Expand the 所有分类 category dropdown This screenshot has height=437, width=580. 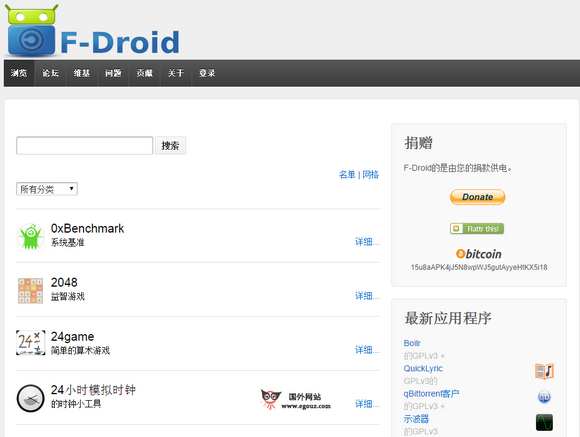tap(47, 189)
